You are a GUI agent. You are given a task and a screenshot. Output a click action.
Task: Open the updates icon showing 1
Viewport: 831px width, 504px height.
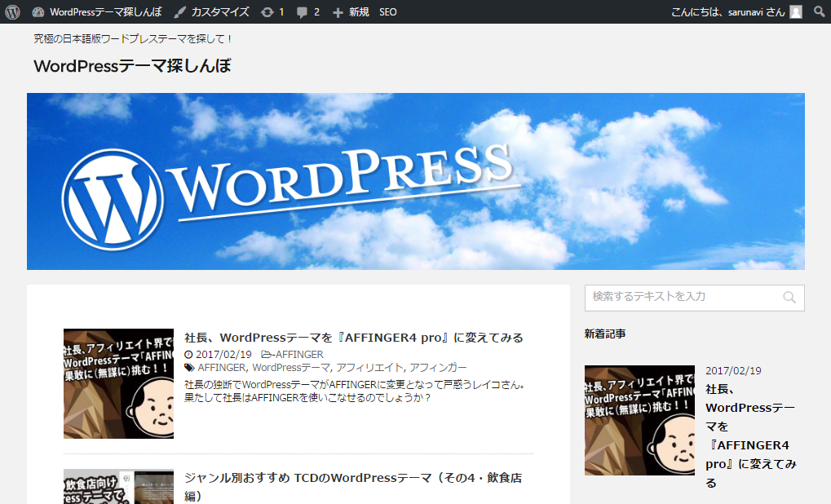point(272,11)
